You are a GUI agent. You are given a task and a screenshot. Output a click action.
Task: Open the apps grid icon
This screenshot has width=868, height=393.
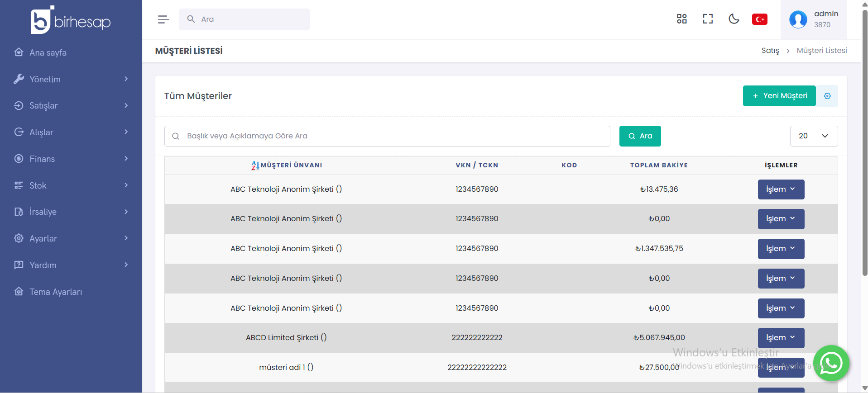click(681, 19)
